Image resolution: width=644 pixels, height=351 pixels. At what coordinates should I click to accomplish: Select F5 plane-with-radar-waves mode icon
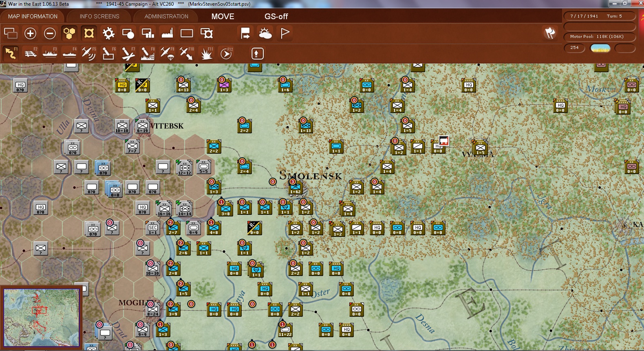(x=89, y=53)
